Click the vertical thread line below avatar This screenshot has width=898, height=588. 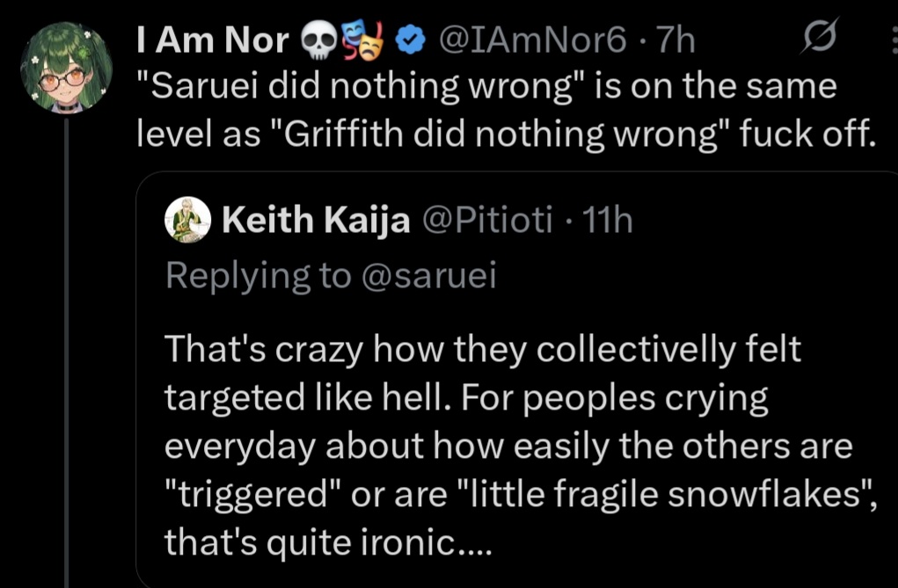pyautogui.click(x=67, y=352)
